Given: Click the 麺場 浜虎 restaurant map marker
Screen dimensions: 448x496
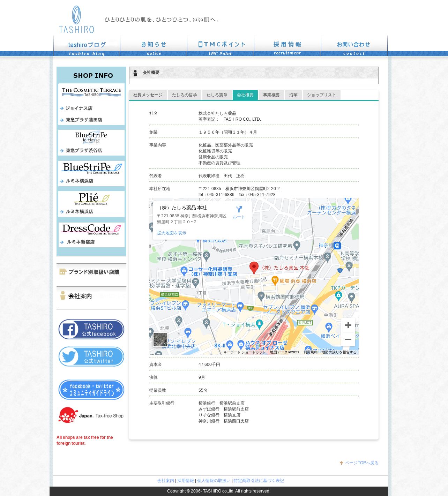Looking at the screenshot, I should click(x=275, y=280).
